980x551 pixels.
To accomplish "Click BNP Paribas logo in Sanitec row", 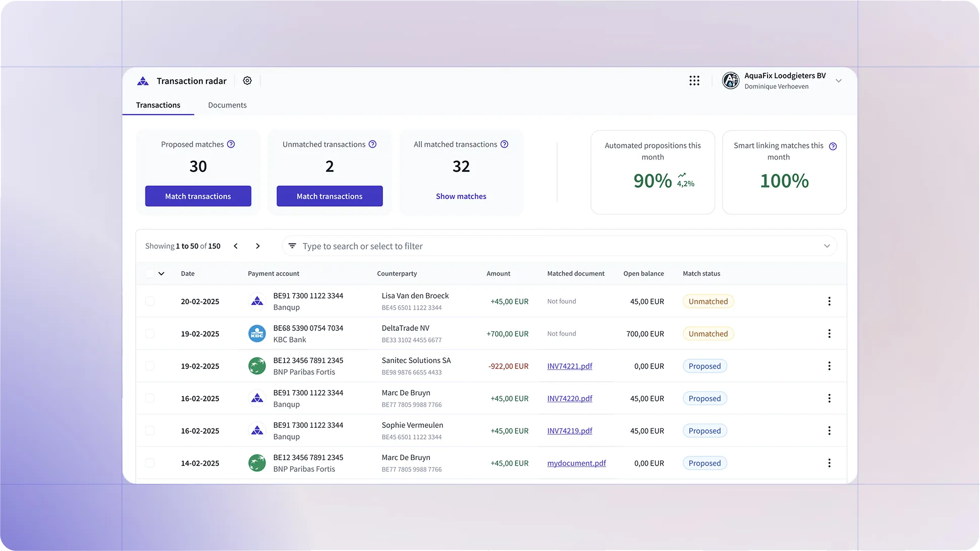I will click(257, 366).
